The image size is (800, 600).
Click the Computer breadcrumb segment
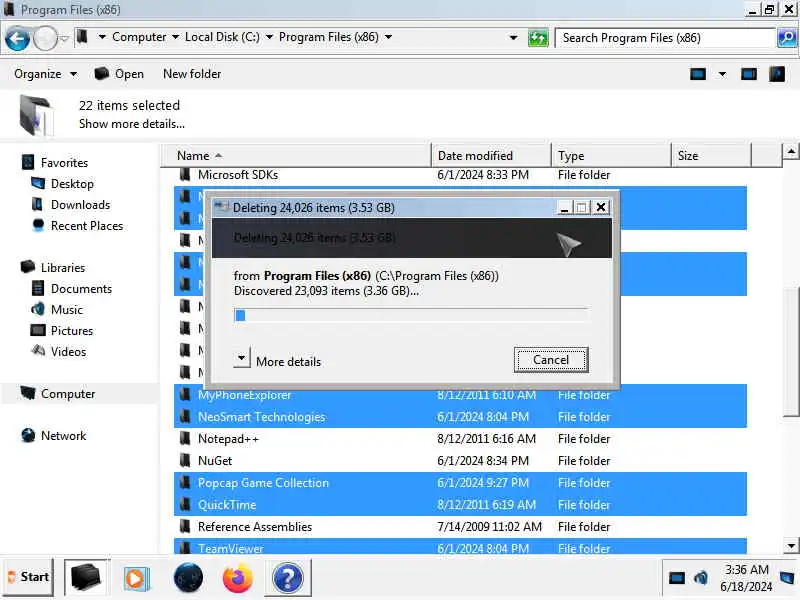pyautogui.click(x=139, y=37)
